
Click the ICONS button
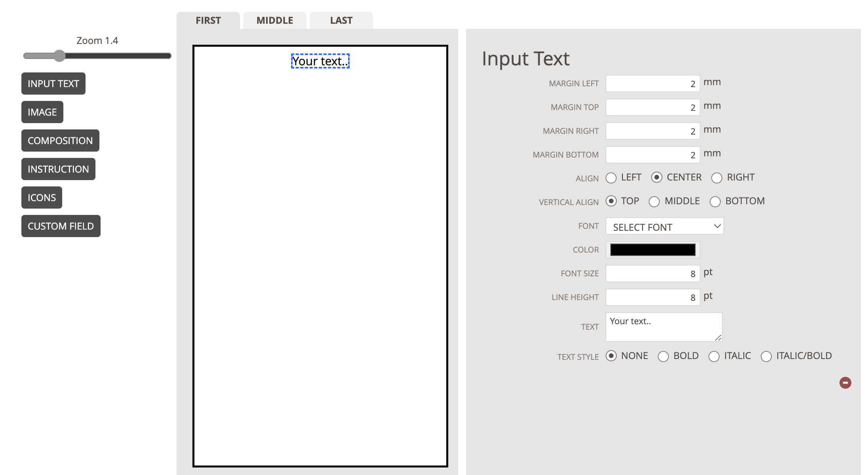point(42,198)
